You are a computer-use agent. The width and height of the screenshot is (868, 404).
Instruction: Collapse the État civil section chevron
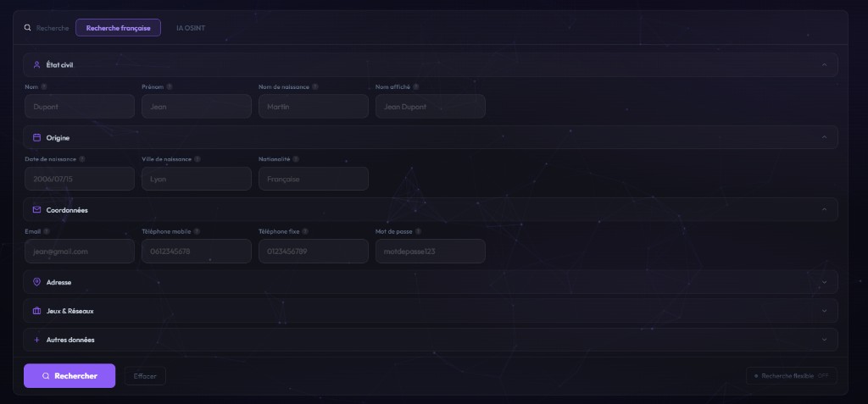click(824, 64)
